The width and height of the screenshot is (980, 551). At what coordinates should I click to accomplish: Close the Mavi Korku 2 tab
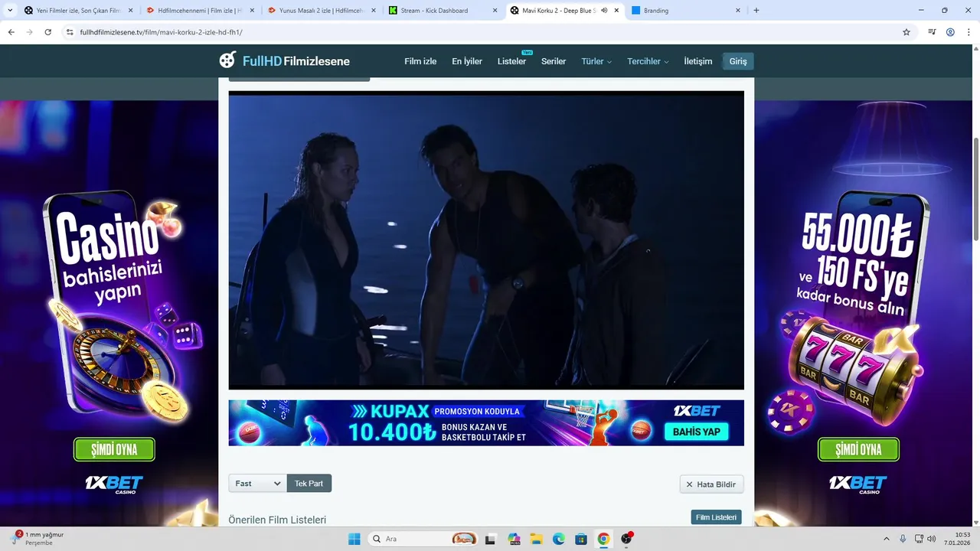pyautogui.click(x=616, y=11)
